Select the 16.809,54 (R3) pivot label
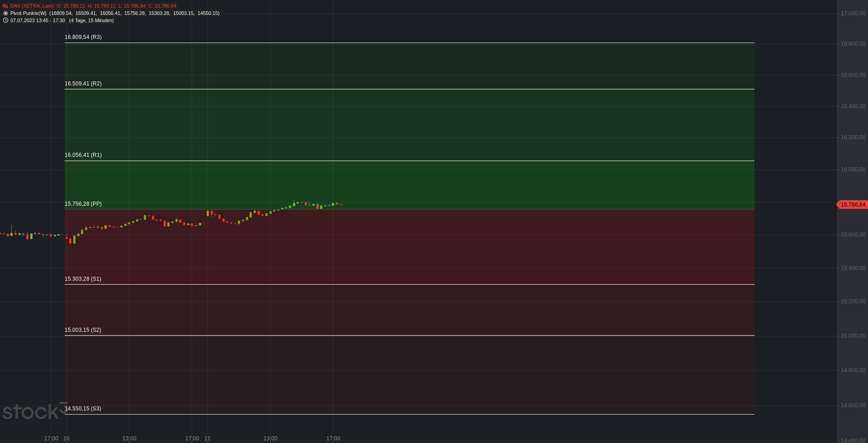 tap(83, 37)
